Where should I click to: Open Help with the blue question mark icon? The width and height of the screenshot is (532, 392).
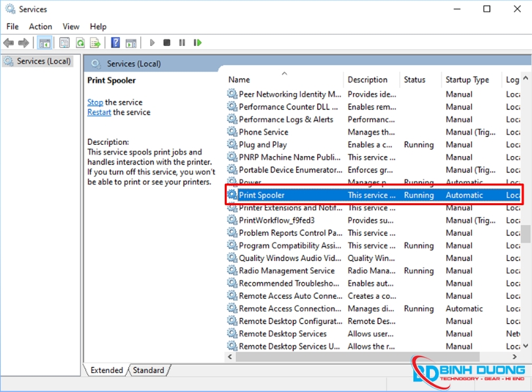tap(115, 43)
